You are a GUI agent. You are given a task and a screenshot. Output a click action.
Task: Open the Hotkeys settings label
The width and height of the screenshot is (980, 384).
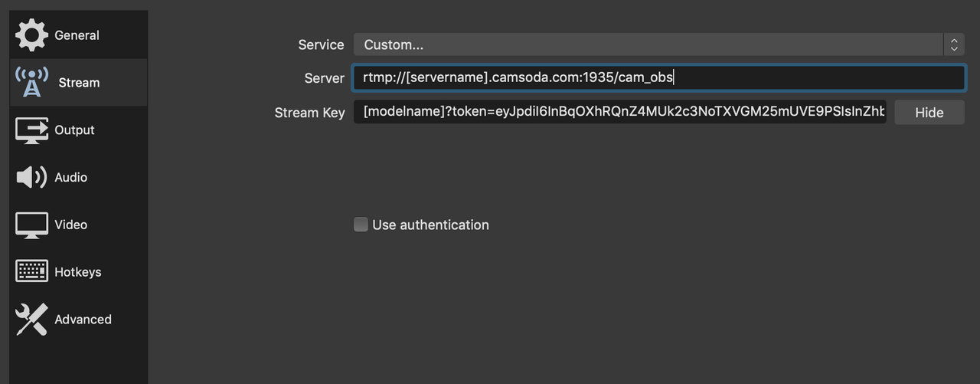click(x=77, y=272)
